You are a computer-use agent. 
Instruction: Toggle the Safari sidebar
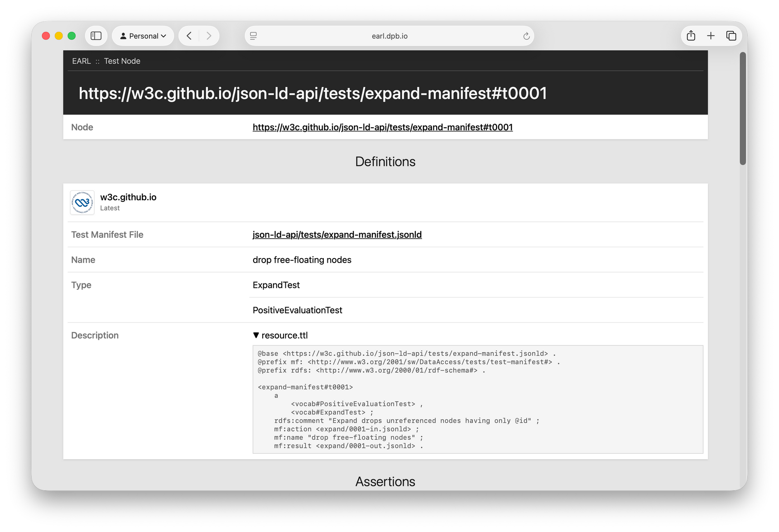96,35
